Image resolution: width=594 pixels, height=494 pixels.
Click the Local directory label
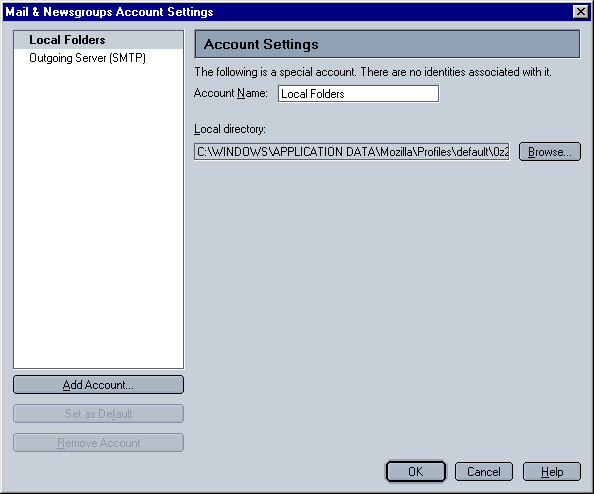click(x=230, y=129)
